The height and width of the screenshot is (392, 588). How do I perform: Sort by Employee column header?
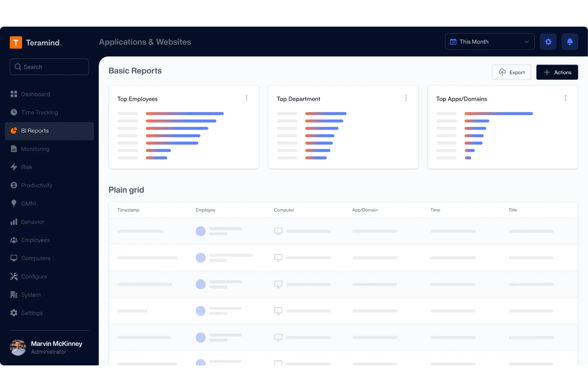205,210
